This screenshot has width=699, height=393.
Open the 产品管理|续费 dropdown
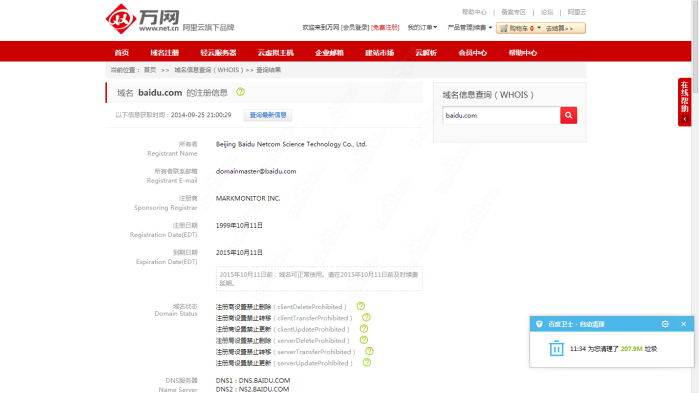[x=470, y=28]
